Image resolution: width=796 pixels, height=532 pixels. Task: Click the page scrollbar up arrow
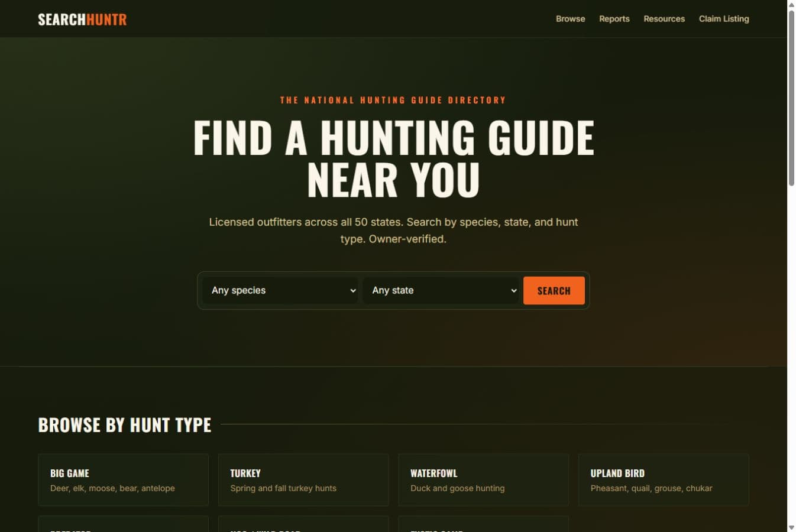pos(791,5)
